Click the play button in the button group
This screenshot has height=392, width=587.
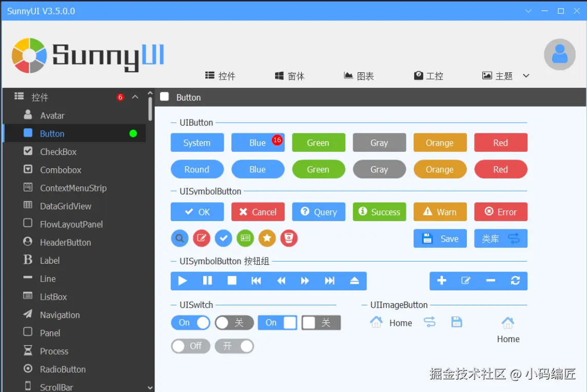(183, 281)
